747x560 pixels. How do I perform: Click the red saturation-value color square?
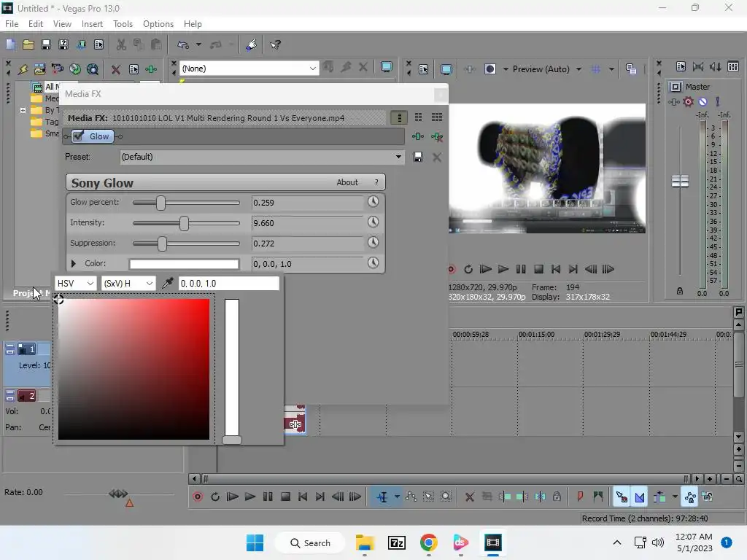click(x=133, y=370)
